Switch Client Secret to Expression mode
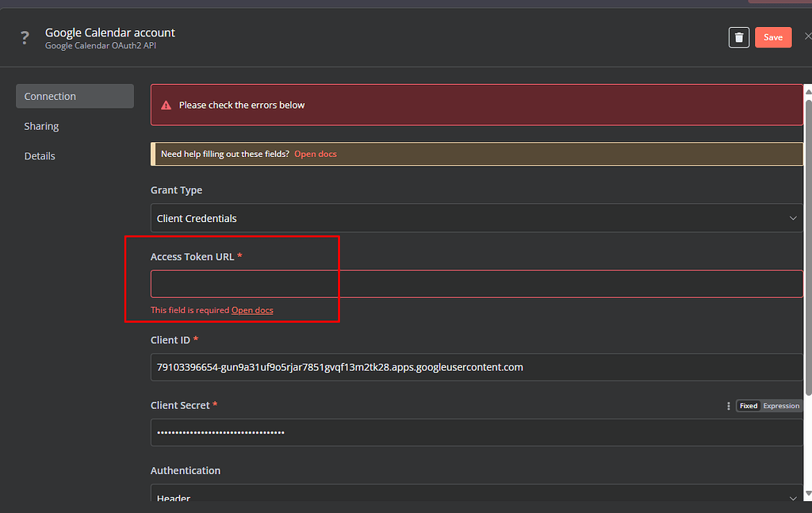 (780, 405)
